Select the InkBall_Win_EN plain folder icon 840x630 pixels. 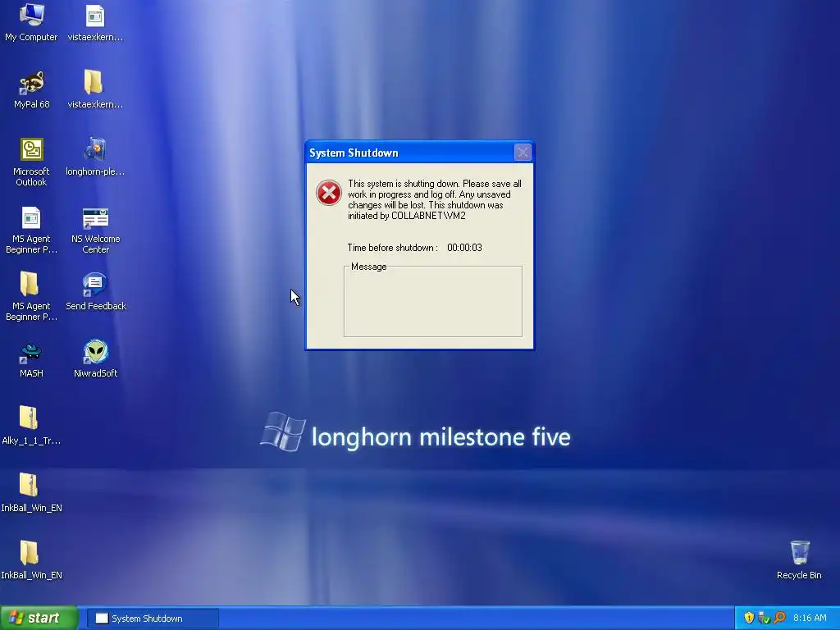[30, 559]
